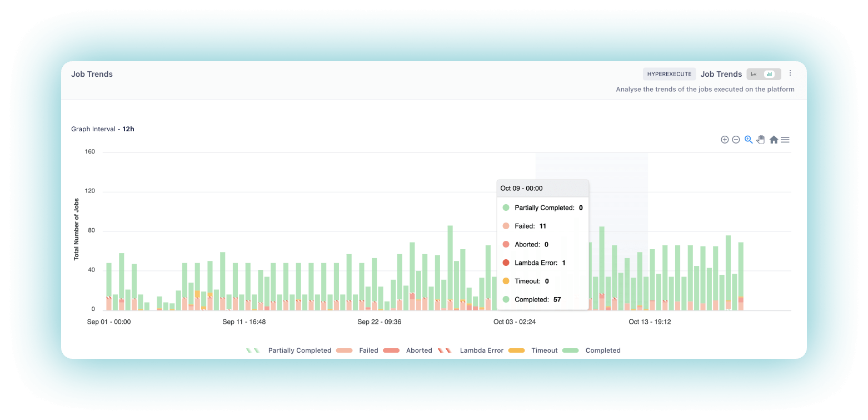Click the Completed legend color marker
868x420 pixels.
click(x=570, y=350)
